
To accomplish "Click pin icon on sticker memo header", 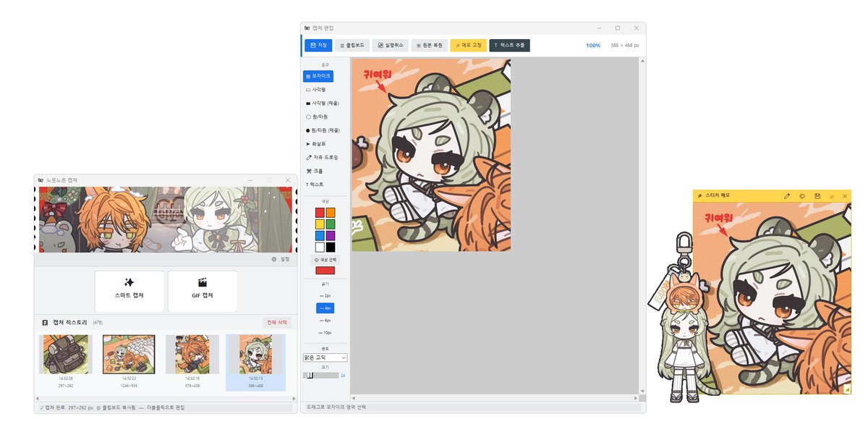I will pos(832,196).
